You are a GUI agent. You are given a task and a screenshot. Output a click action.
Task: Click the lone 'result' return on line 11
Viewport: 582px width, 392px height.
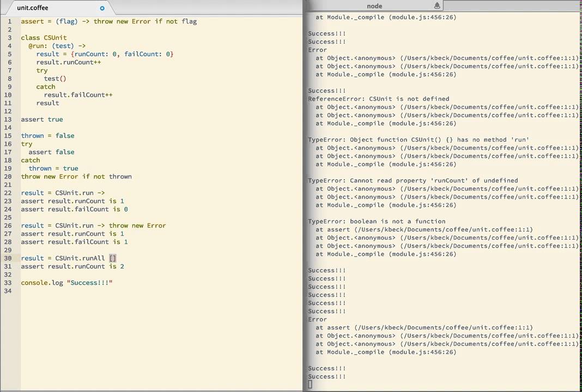click(47, 103)
